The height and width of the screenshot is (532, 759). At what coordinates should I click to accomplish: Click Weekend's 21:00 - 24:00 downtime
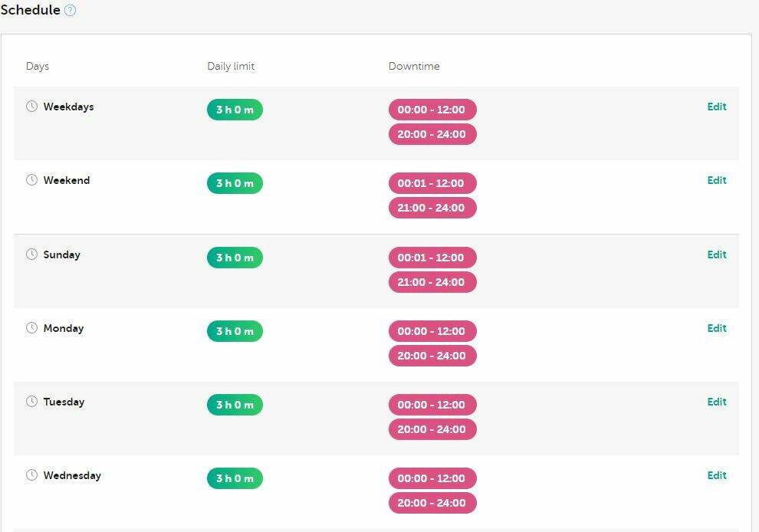click(432, 208)
